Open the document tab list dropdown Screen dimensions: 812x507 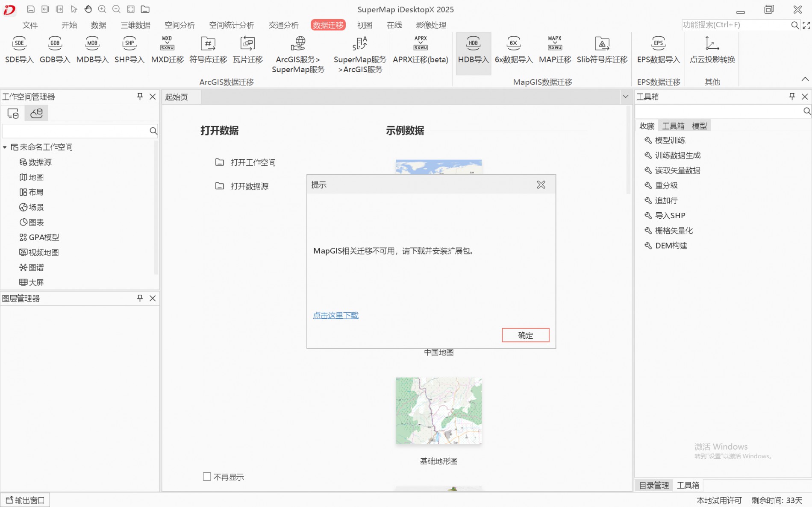(x=625, y=97)
